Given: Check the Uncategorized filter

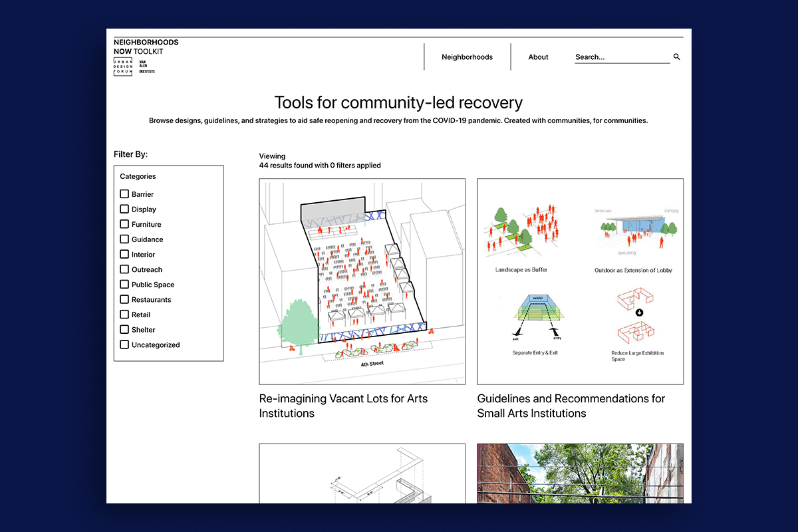Looking at the screenshot, I should pyautogui.click(x=124, y=344).
